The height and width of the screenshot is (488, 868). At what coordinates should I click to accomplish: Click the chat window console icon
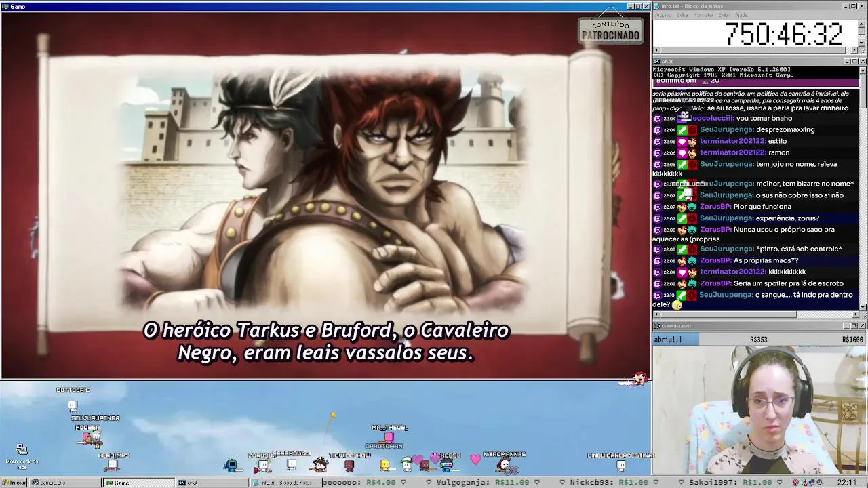pyautogui.click(x=657, y=62)
